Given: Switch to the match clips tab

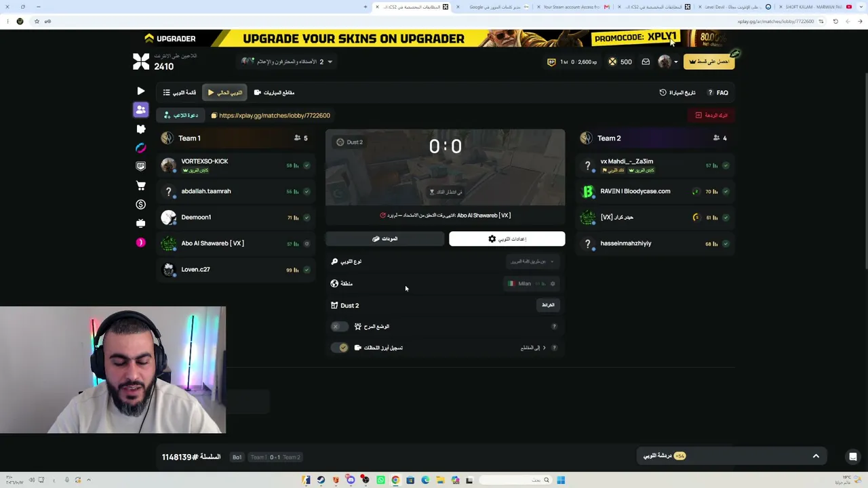Looking at the screenshot, I should 275,93.
